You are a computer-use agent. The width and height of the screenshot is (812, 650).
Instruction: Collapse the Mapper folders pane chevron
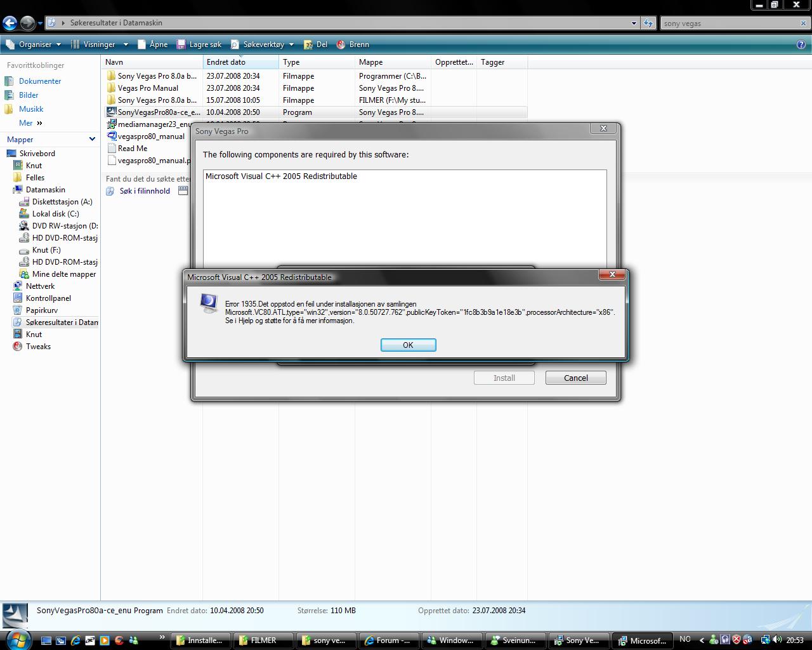(x=92, y=139)
